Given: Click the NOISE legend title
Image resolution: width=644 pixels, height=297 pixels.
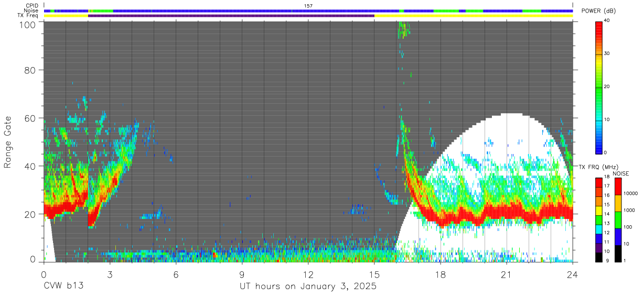Looking at the screenshot, I should pyautogui.click(x=620, y=173).
